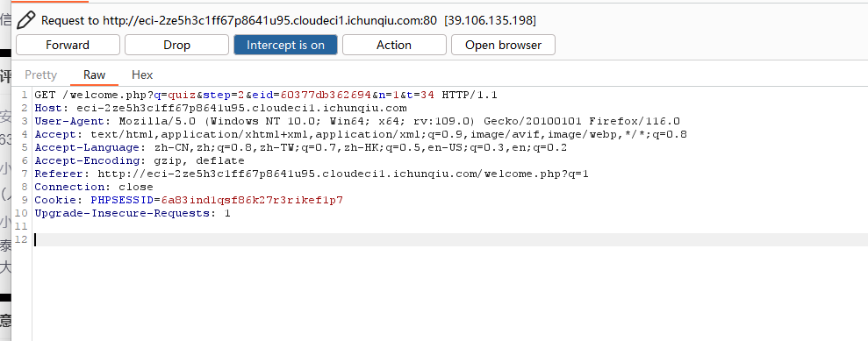Click the GET request line text

[266, 95]
